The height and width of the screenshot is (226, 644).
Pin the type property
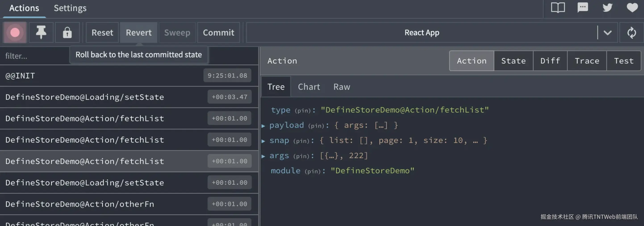tap(303, 111)
